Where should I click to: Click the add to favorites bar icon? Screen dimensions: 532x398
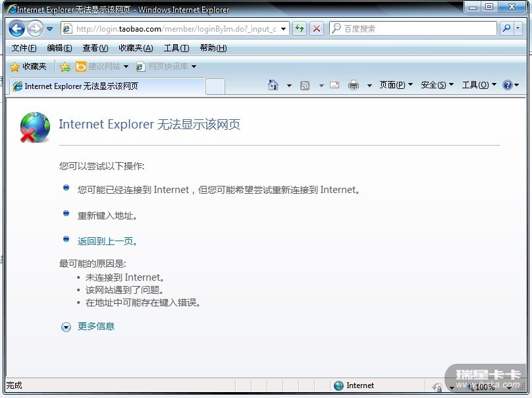pos(65,67)
